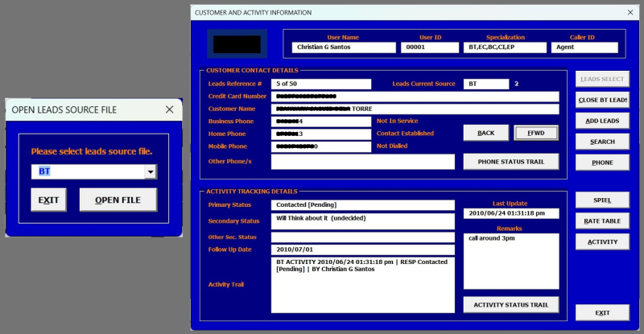Screen dimensions: 644x334
Task: Click the PHONE button in sidebar
Action: pyautogui.click(x=601, y=163)
